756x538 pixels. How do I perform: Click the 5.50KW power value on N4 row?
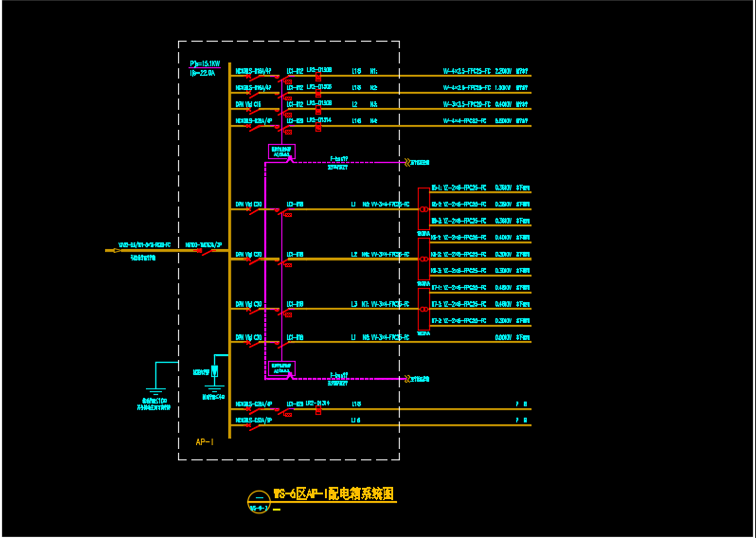[x=504, y=121]
